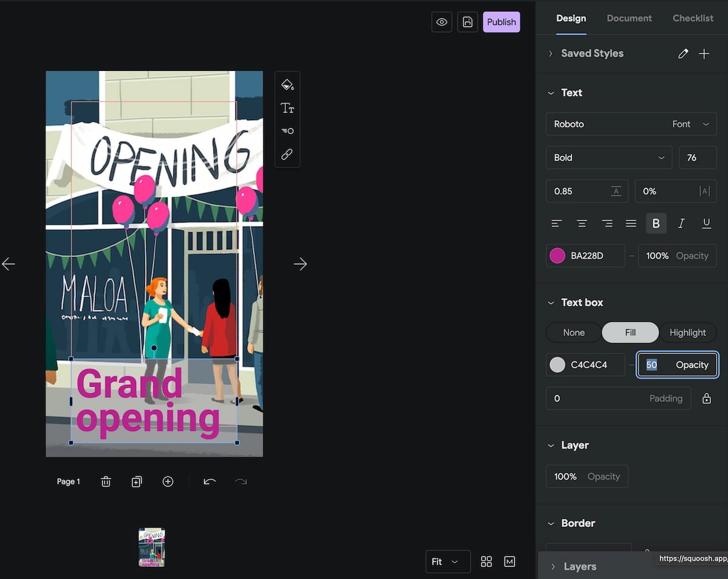728x579 pixels.
Task: Toggle italic text formatting
Action: pyautogui.click(x=681, y=224)
